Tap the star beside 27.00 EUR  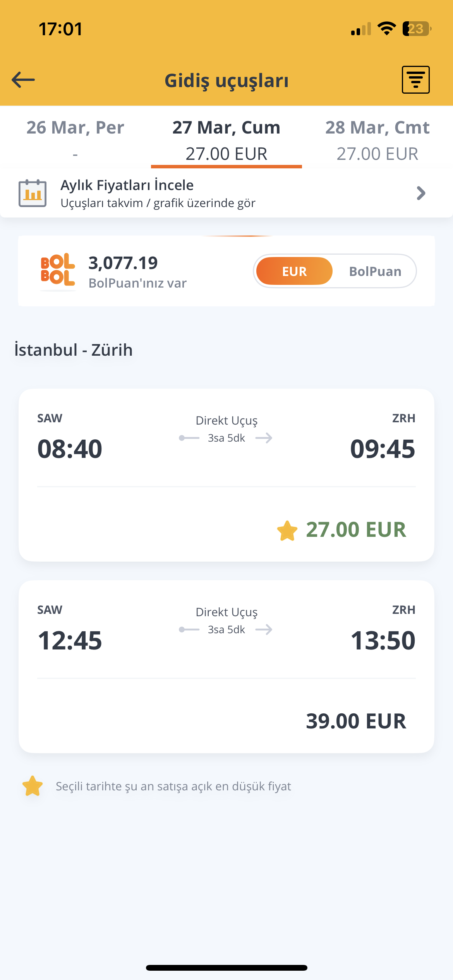click(x=287, y=530)
